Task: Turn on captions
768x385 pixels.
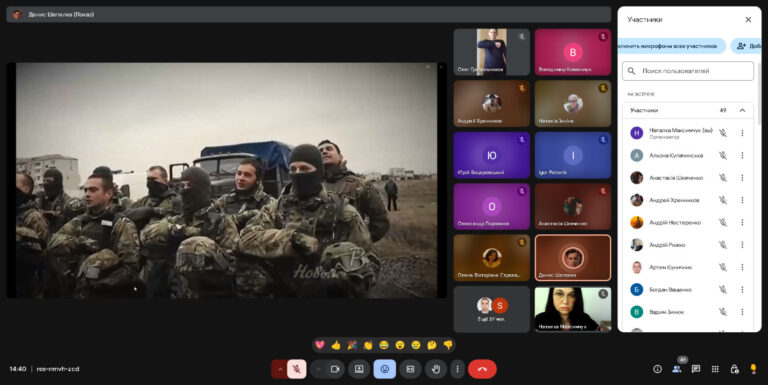Action: click(410, 369)
